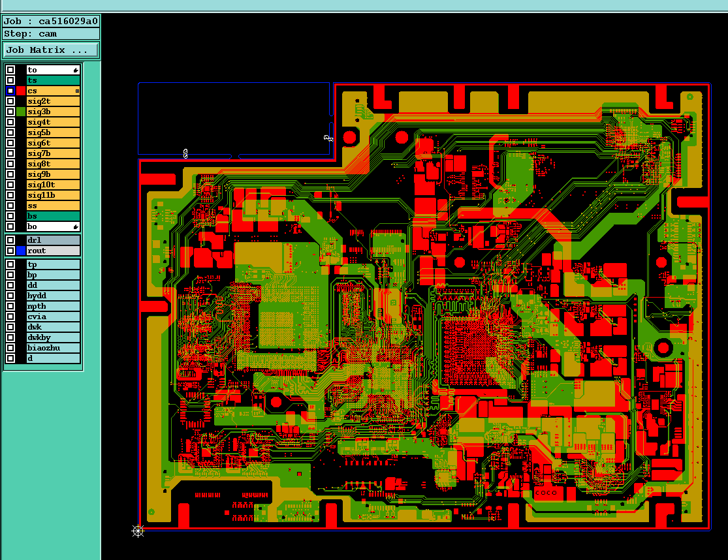Select the 'npth' layer name
The image size is (728, 560).
54,306
